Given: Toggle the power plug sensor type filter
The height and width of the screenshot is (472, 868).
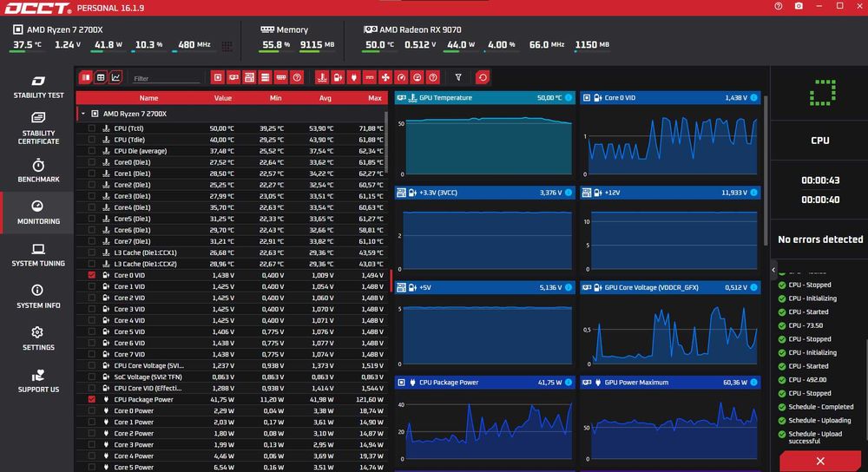Looking at the screenshot, I should (354, 77).
